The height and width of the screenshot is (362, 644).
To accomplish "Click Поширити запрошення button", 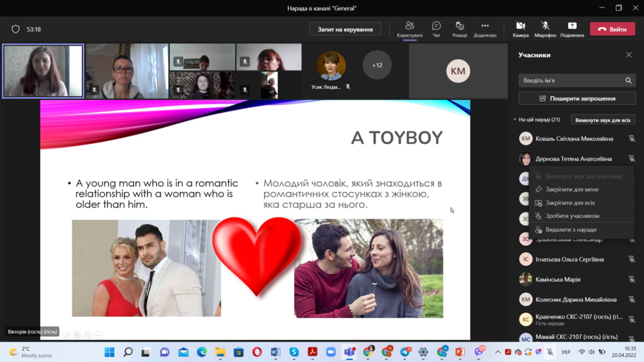I will [x=577, y=99].
